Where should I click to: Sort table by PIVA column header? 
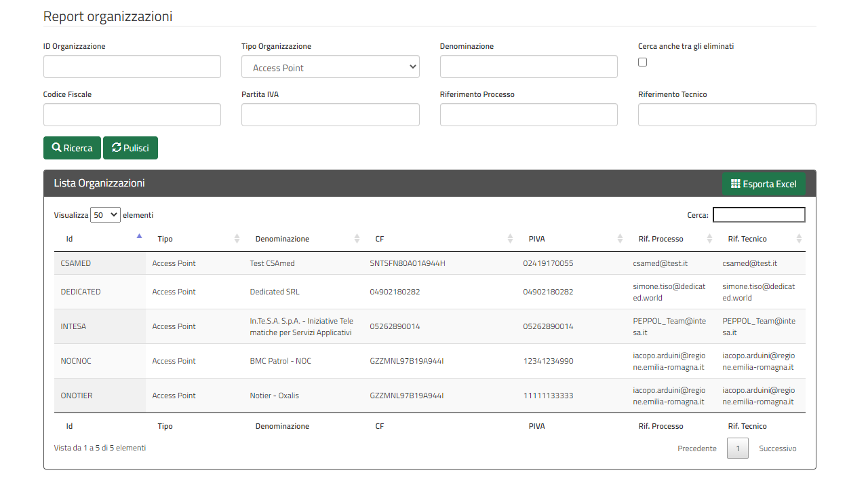572,239
